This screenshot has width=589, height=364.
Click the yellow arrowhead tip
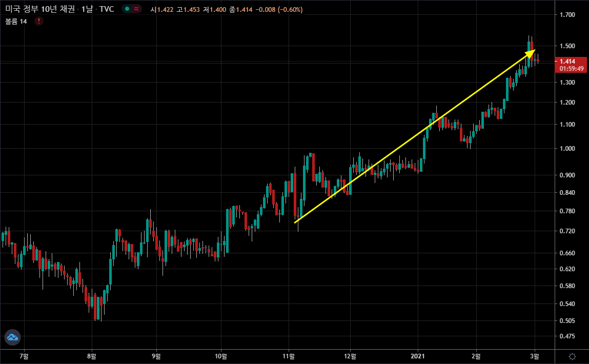[x=534, y=51]
